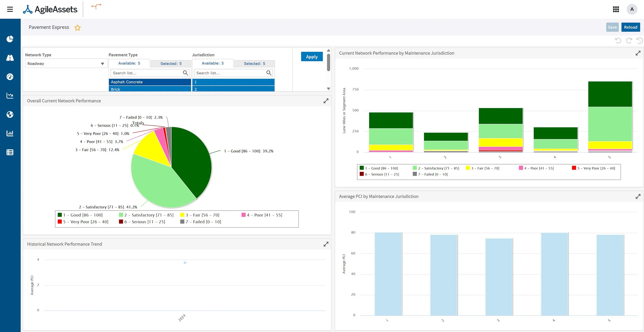
Task: Select jurisdiction 2 in list
Action: tap(233, 89)
